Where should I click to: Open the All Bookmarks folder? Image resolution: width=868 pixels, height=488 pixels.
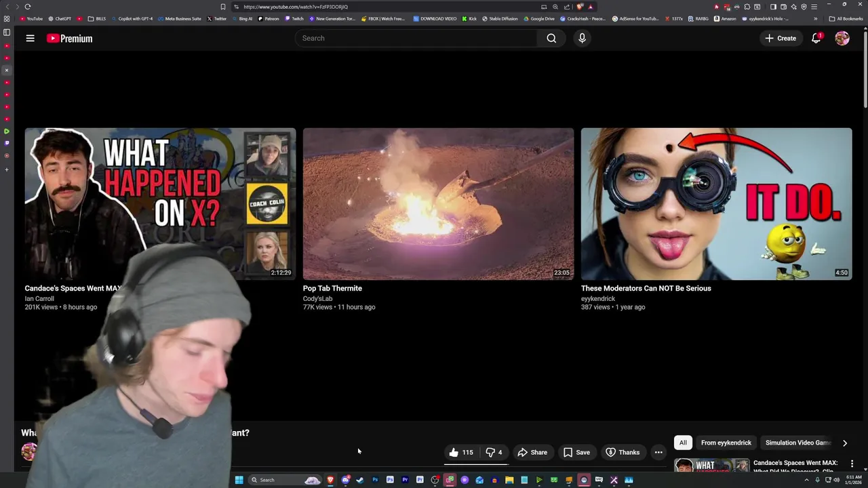(x=846, y=19)
